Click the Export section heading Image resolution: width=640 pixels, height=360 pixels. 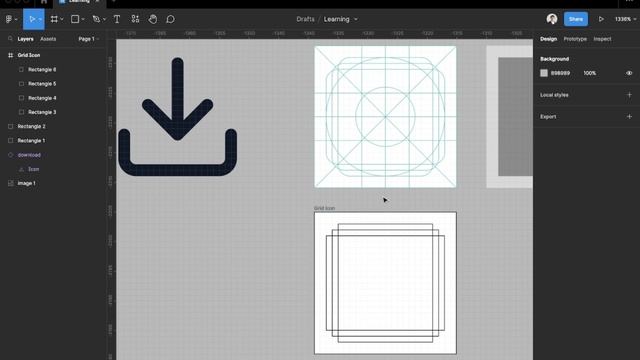(x=548, y=116)
